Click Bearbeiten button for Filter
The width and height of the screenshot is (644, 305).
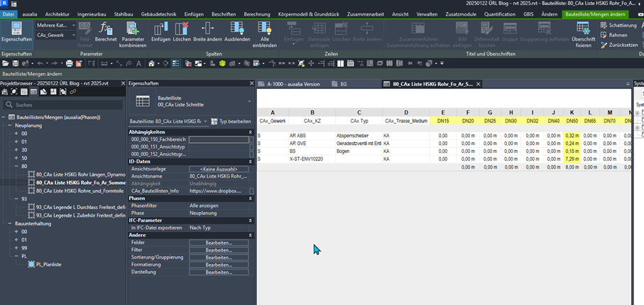pyautogui.click(x=219, y=250)
